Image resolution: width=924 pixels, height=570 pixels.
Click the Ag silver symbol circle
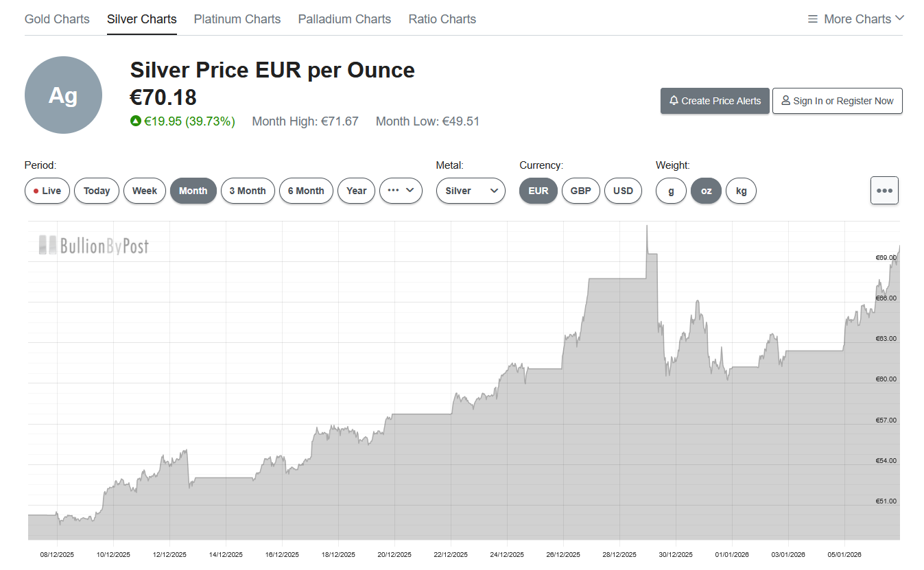point(63,95)
